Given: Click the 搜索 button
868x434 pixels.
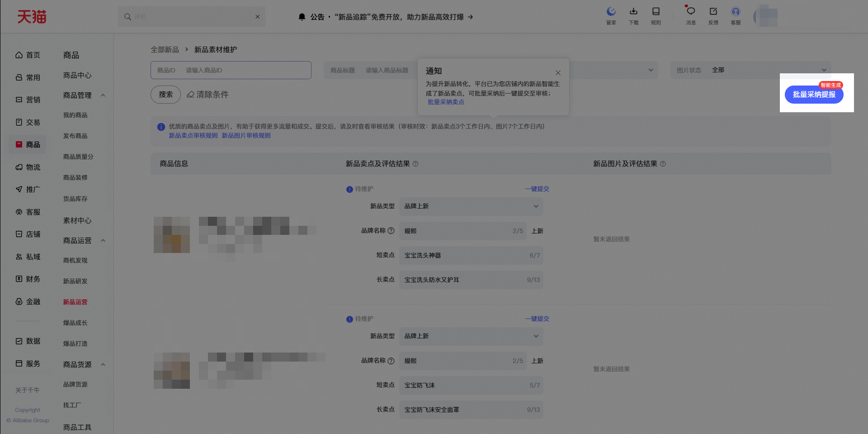Looking at the screenshot, I should click(165, 95).
